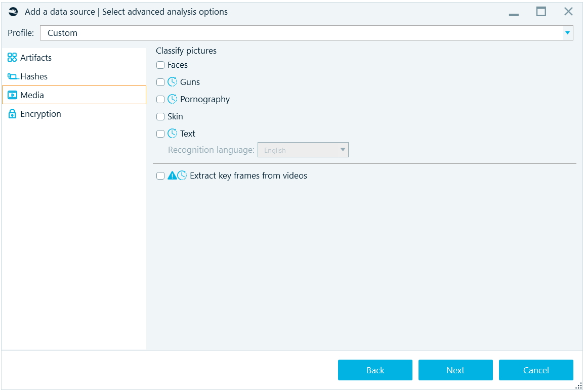Viewport: 585px width, 392px height.
Task: Proceed with the Next button
Action: tap(455, 370)
